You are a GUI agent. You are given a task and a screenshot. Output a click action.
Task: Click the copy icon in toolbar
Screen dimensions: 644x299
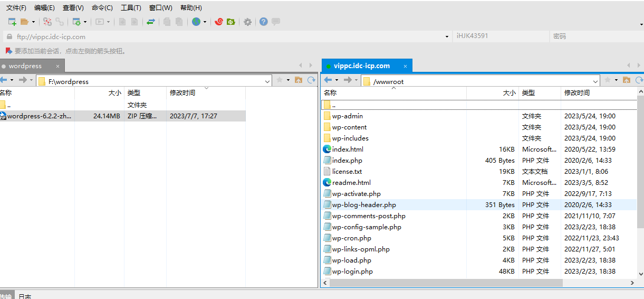tap(167, 22)
